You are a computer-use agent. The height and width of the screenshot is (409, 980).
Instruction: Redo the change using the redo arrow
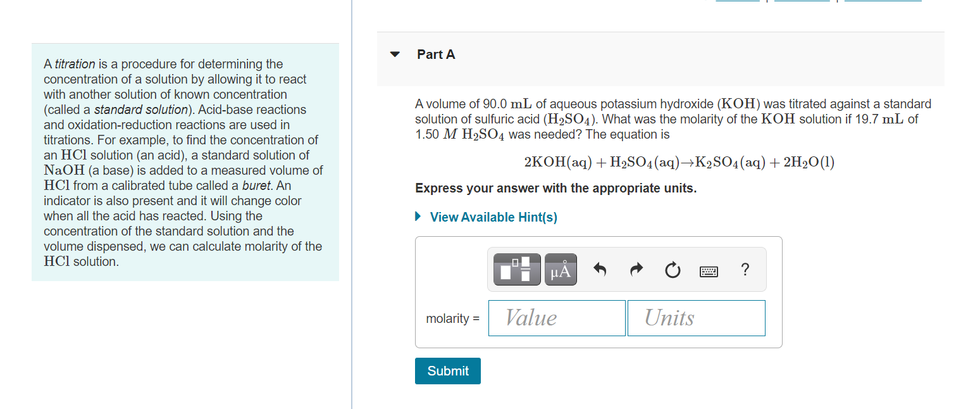click(636, 269)
